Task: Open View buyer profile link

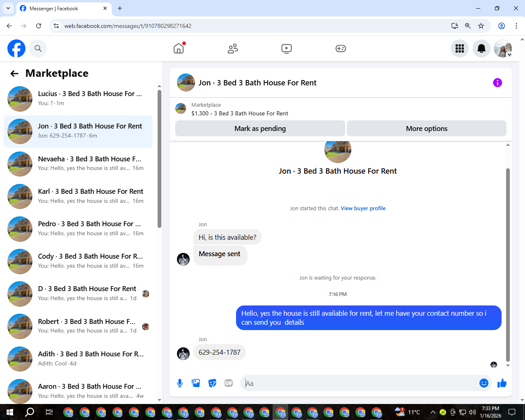Action: [363, 208]
